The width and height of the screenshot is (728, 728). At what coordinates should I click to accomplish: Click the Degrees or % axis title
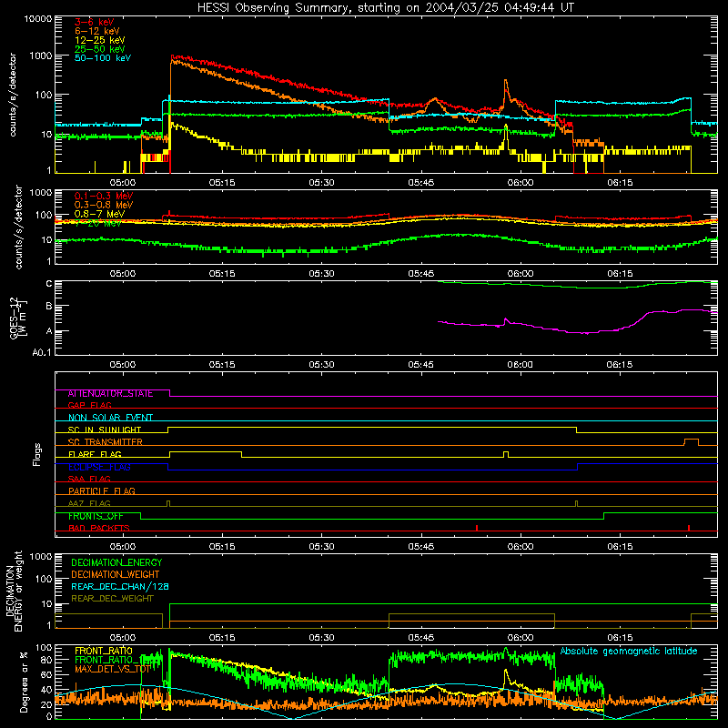point(24,682)
